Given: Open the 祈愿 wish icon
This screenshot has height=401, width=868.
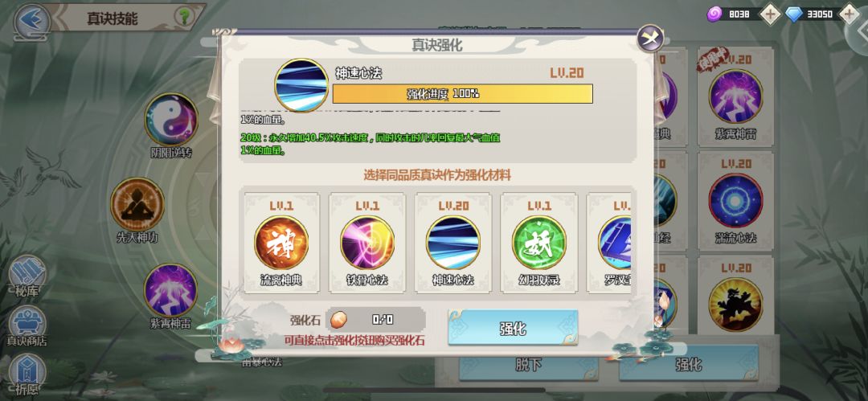Looking at the screenshot, I should point(27,375).
